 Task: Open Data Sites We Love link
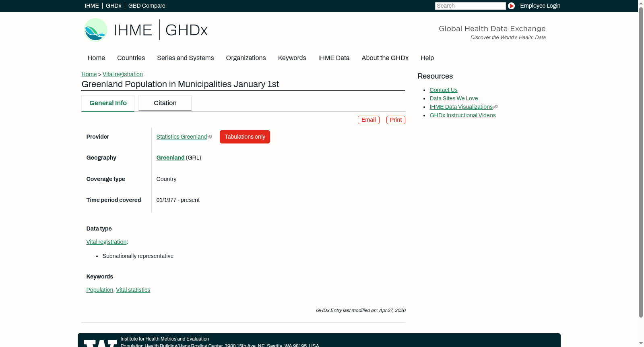[454, 98]
